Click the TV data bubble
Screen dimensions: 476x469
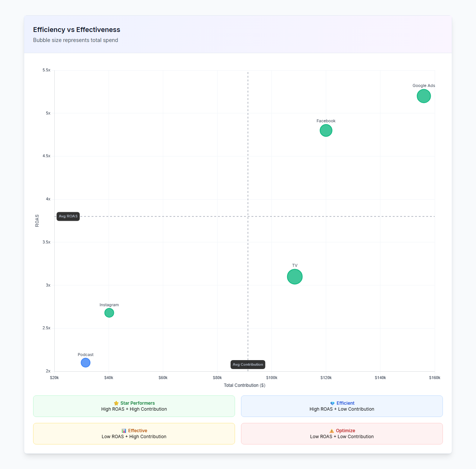295,277
